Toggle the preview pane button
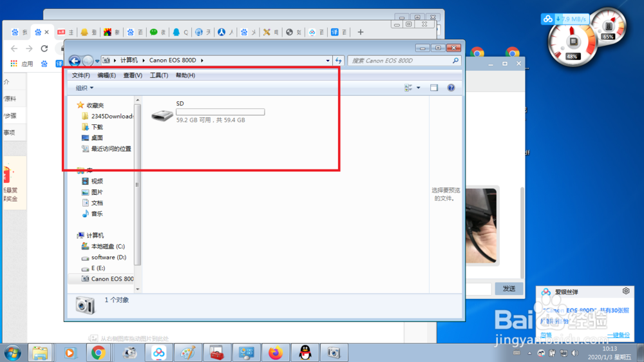This screenshot has height=362, width=644. point(434,88)
